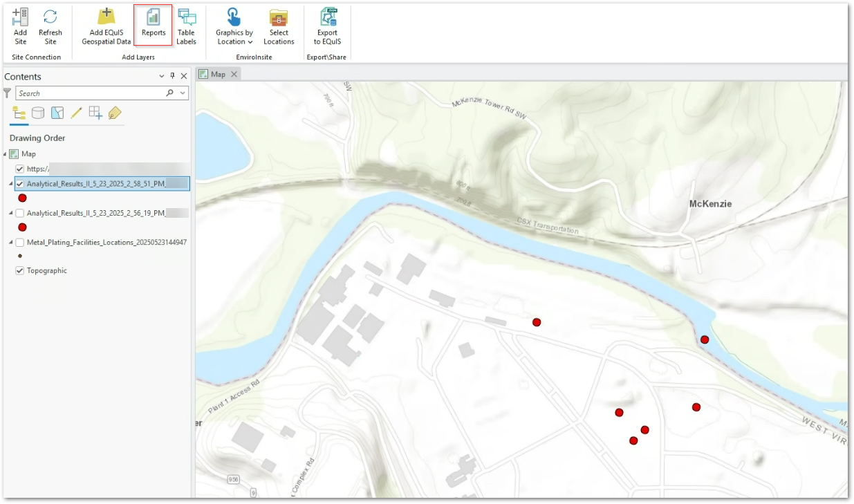
Task: Click Select Locations in EnviroInsite group
Action: pyautogui.click(x=279, y=26)
